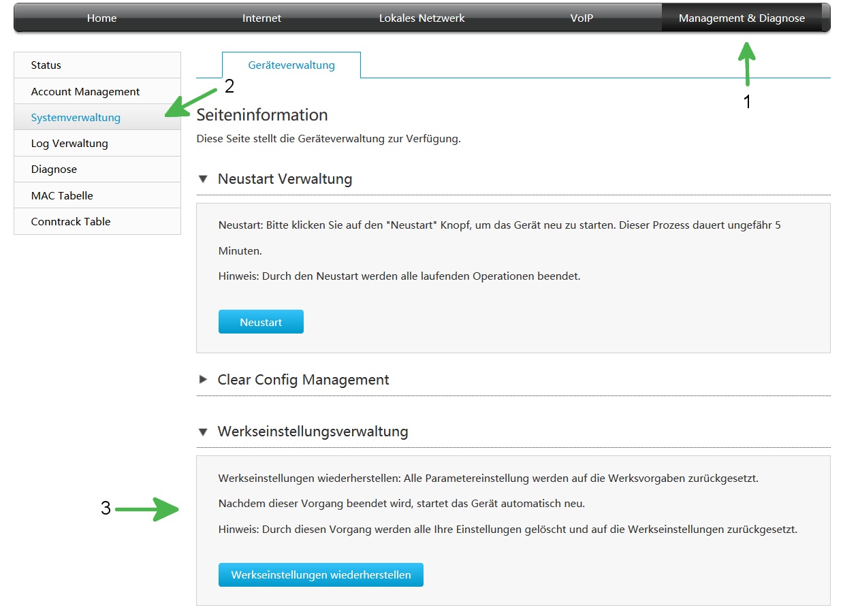Open Conntrack Table from sidebar
Image resolution: width=843 pixels, height=616 pixels.
click(71, 221)
